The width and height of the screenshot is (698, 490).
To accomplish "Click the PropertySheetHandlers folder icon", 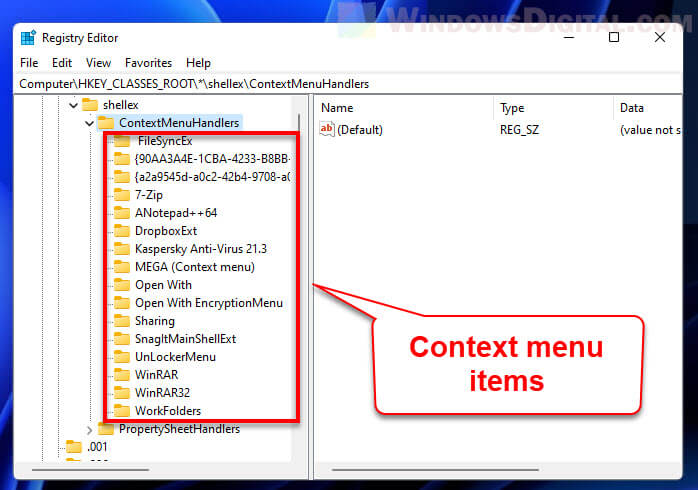I will (x=106, y=429).
